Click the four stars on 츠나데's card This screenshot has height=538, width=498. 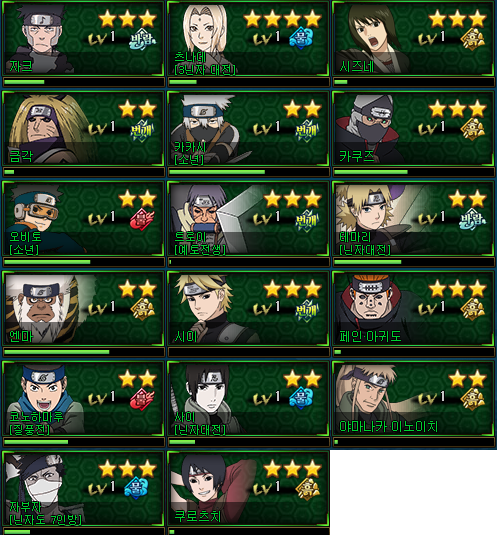(x=282, y=19)
